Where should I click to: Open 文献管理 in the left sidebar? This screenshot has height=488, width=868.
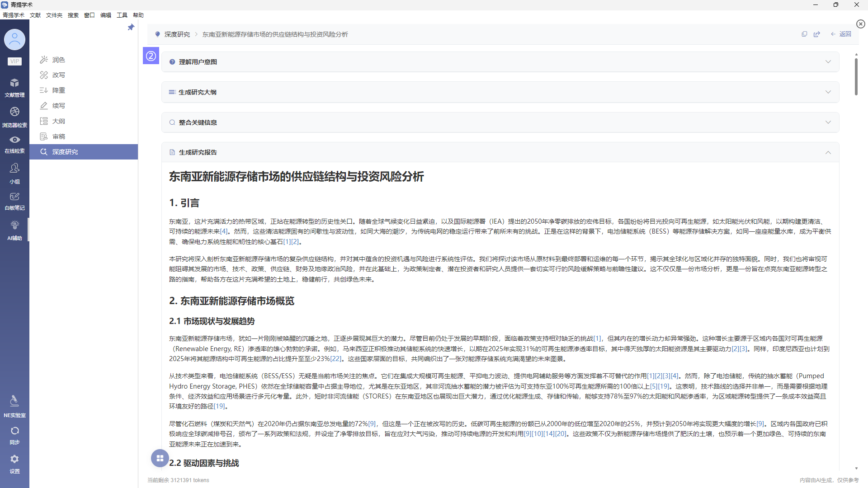click(x=14, y=87)
